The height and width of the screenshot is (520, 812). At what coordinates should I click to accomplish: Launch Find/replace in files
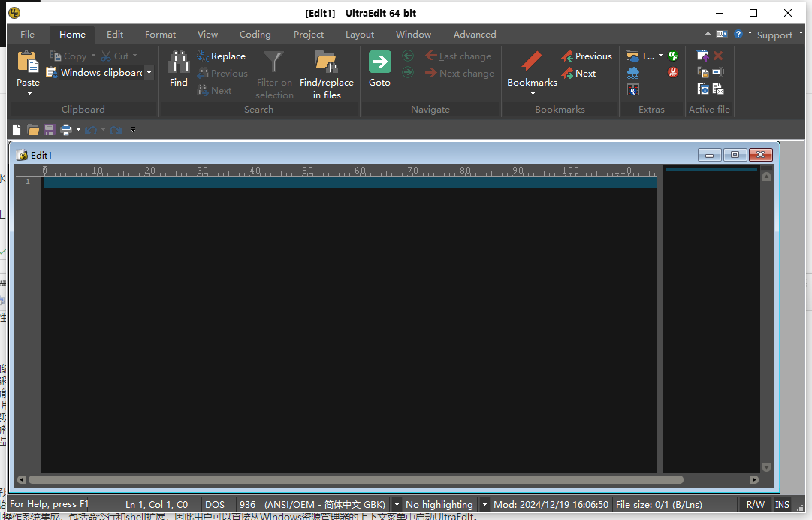coord(326,73)
